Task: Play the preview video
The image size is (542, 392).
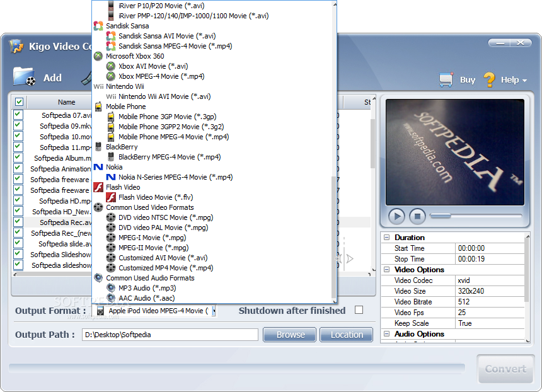Action: pyautogui.click(x=396, y=216)
